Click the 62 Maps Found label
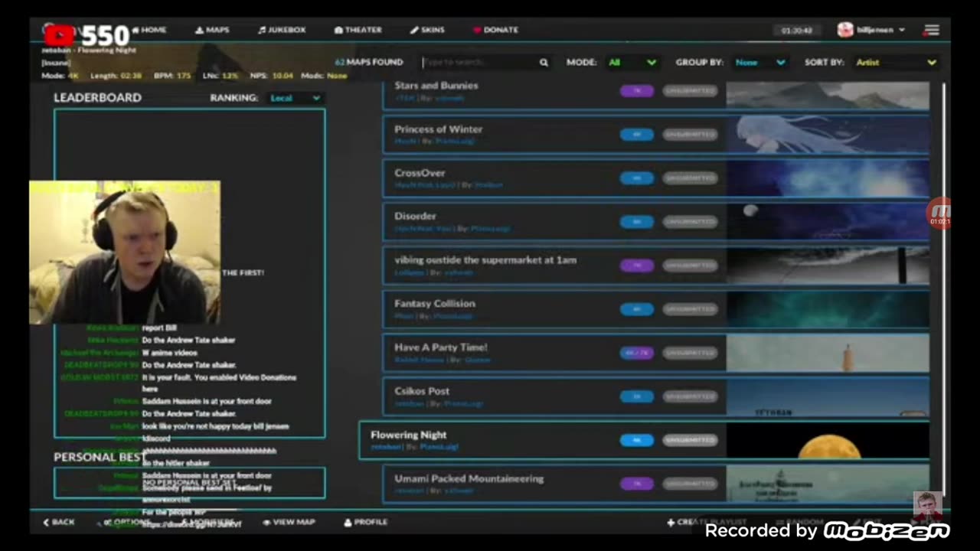Viewport: 980px width, 551px height. pos(369,63)
